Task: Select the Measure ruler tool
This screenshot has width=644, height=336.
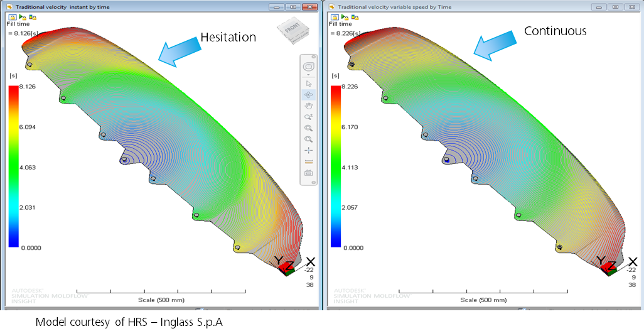Action: point(308,161)
